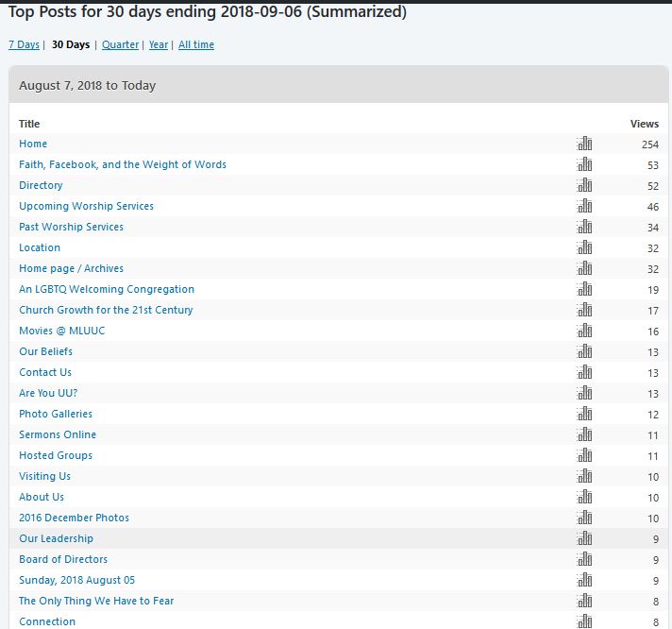Open stats chart for Home page / Archives

point(584,268)
